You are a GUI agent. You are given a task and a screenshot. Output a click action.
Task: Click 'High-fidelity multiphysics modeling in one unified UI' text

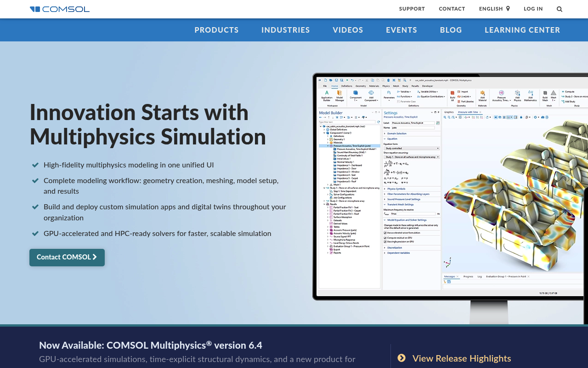coord(129,165)
